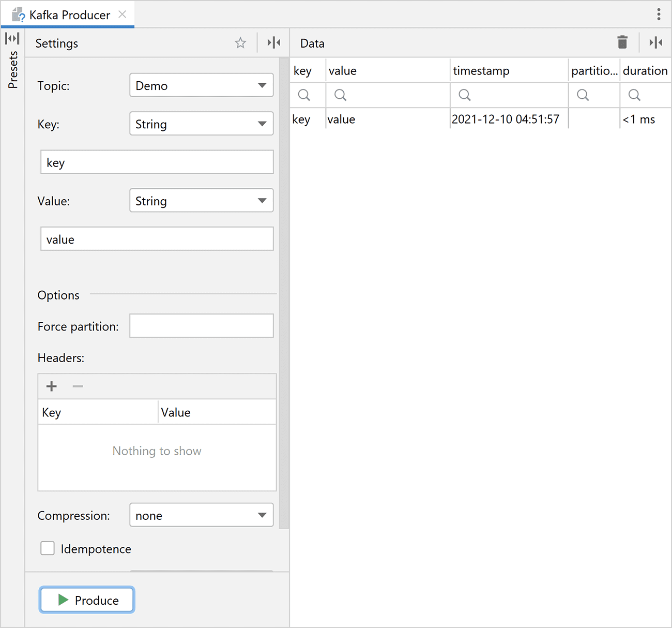This screenshot has width=672, height=628.
Task: Sort by the partition column header
Action: 594,70
